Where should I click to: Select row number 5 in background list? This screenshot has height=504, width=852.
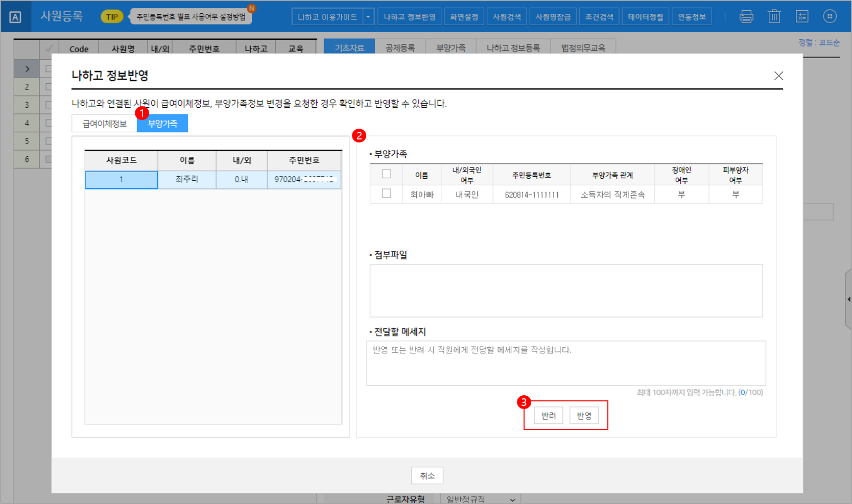(x=27, y=141)
